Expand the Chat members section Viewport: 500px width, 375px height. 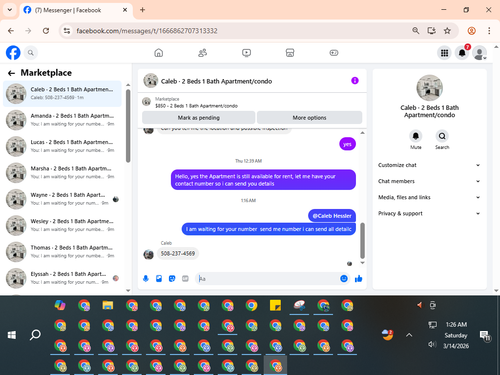429,181
